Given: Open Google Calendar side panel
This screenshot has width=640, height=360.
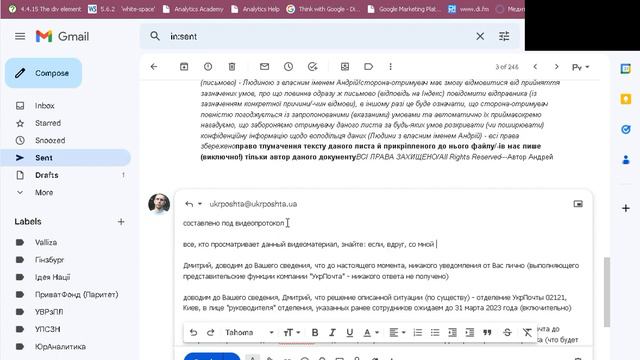Looking at the screenshot, I should coord(626,69).
